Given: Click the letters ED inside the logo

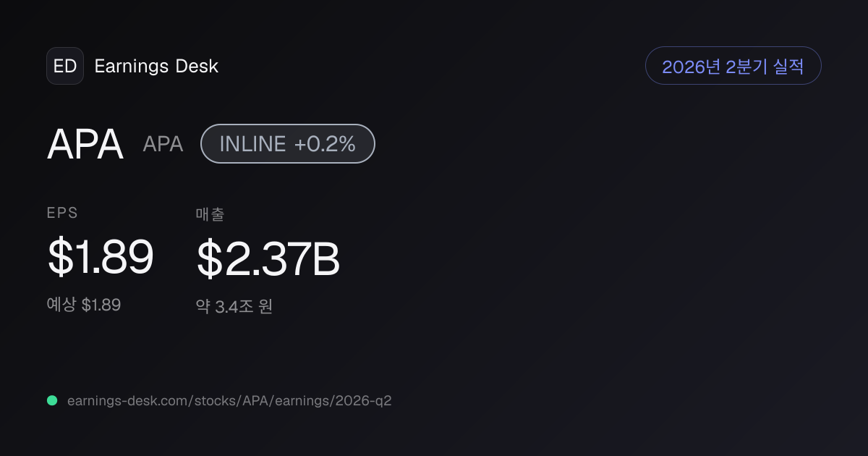Looking at the screenshot, I should click(65, 67).
